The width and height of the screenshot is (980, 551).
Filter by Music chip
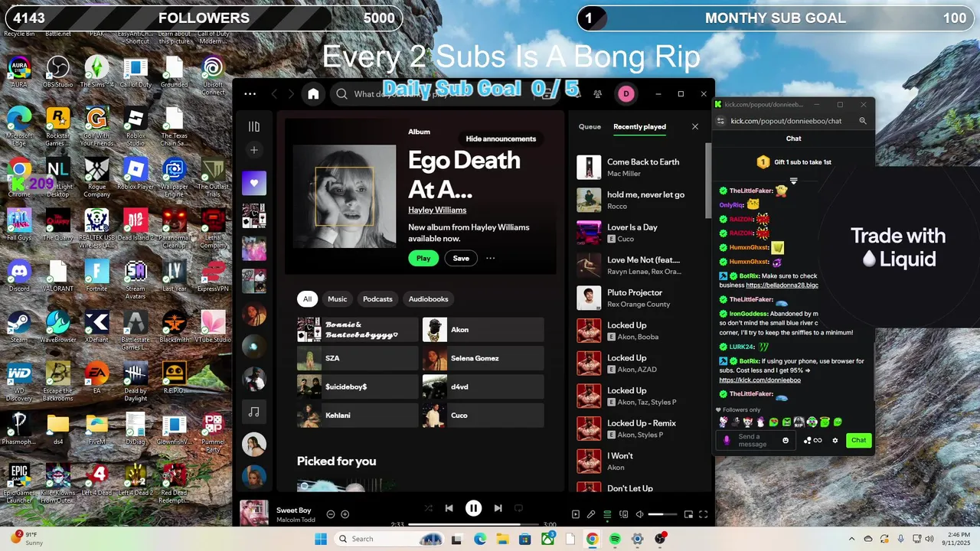pyautogui.click(x=338, y=299)
